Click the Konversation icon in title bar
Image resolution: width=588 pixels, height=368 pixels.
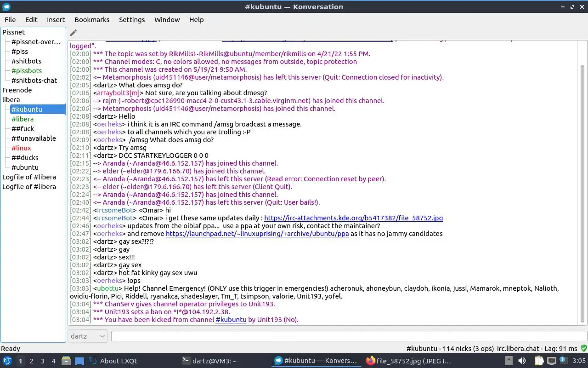6,7
